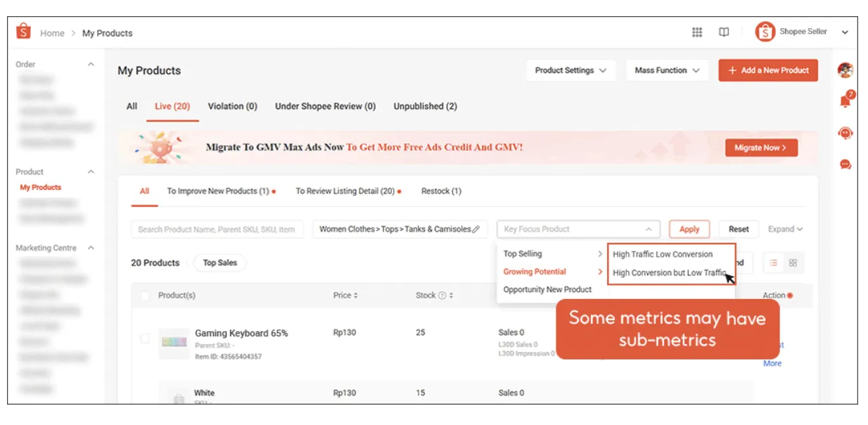This screenshot has width=868, height=425.
Task: Open the apps grid menu icon
Action: (697, 32)
